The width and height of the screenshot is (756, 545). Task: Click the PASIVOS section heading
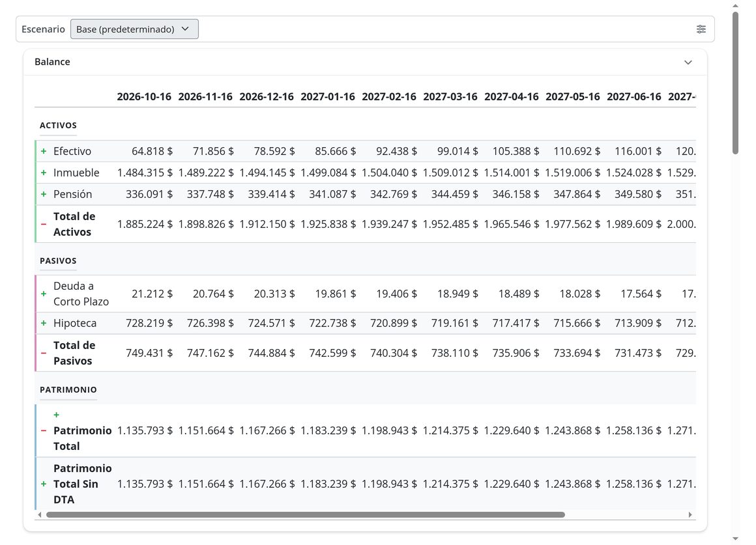tap(59, 260)
